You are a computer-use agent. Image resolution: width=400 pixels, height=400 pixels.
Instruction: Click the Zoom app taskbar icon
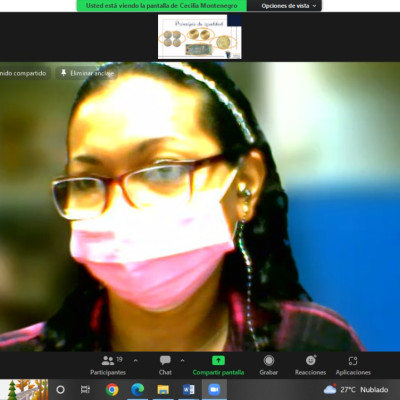point(214,389)
